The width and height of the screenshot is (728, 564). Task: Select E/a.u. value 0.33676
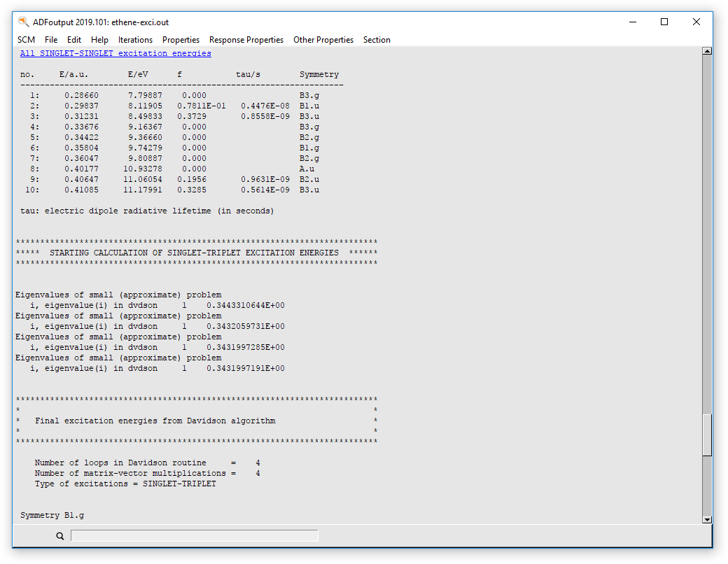tap(82, 127)
